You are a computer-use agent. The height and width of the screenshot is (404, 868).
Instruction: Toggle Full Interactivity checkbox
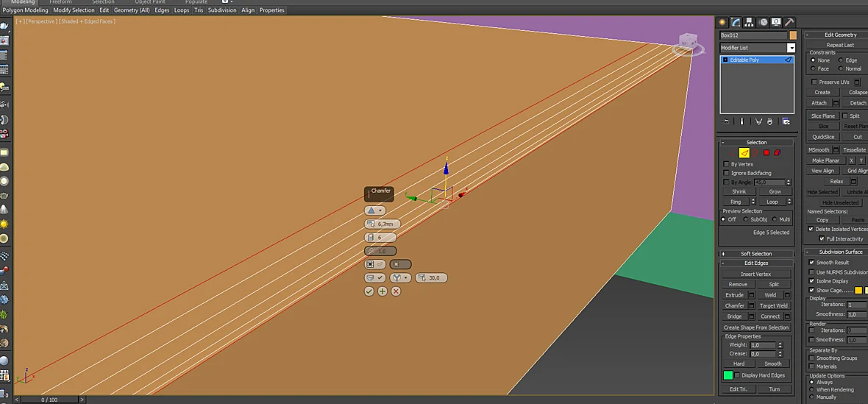[822, 239]
